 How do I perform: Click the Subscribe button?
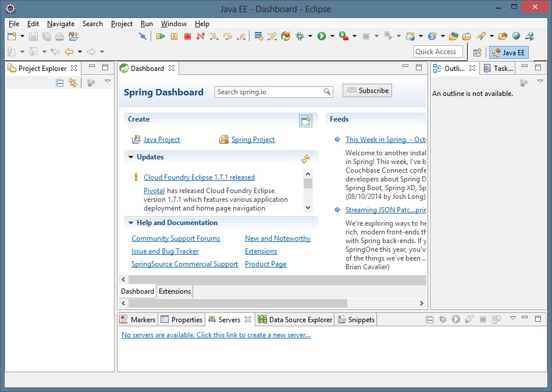367,91
